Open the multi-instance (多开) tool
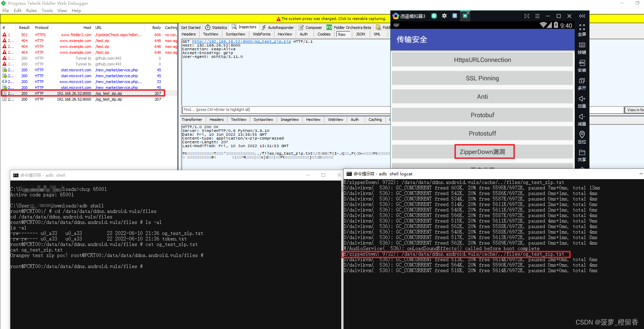The width and height of the screenshot is (644, 329). (x=582, y=84)
